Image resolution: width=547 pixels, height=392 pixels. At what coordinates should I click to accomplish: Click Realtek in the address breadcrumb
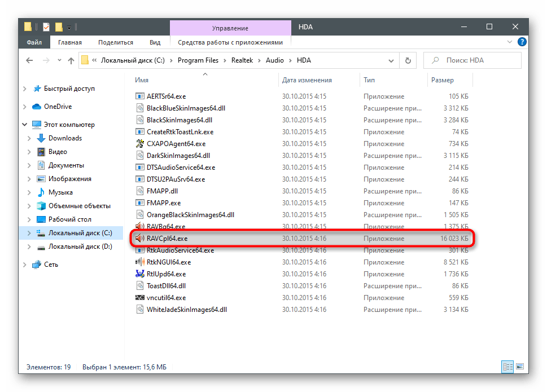pyautogui.click(x=243, y=60)
